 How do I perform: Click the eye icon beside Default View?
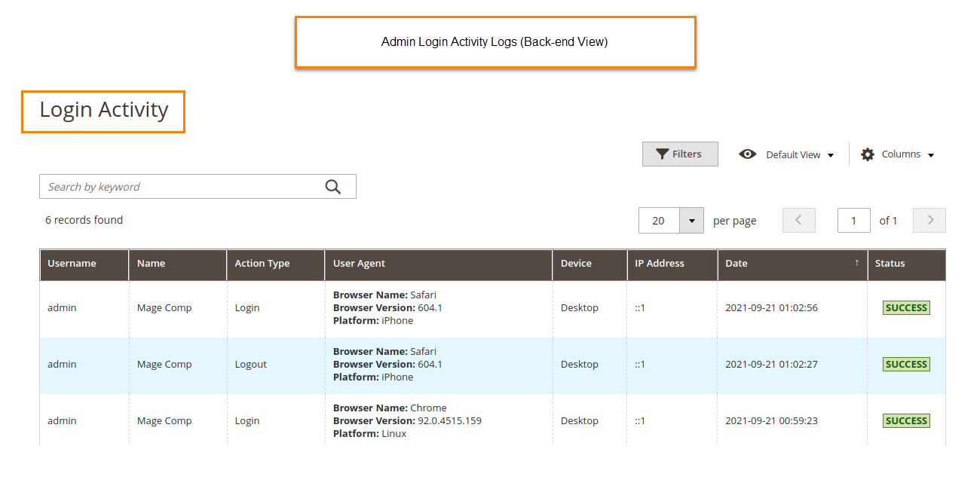click(748, 154)
